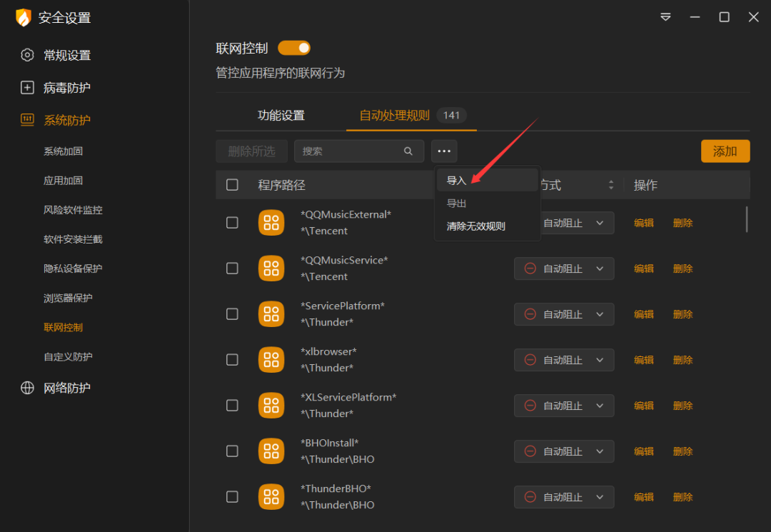
Task: Open 自动阻止 dropdown for *BHOInstall*
Action: [564, 451]
